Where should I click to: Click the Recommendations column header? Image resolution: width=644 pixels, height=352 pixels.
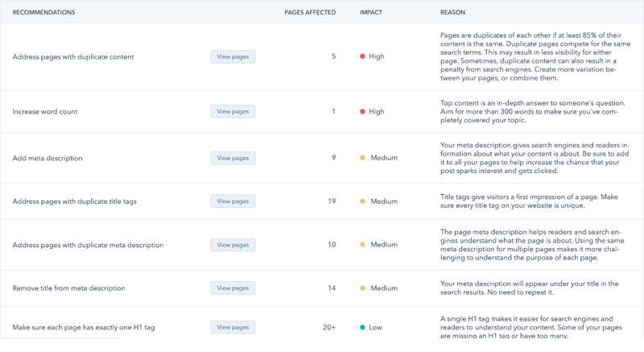click(43, 12)
